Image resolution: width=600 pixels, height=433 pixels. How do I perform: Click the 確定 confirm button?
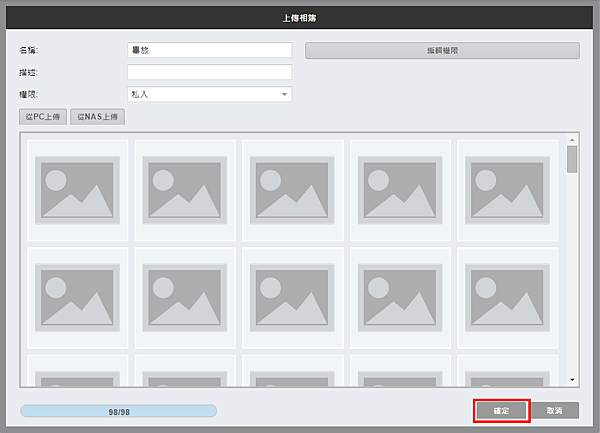coord(501,411)
